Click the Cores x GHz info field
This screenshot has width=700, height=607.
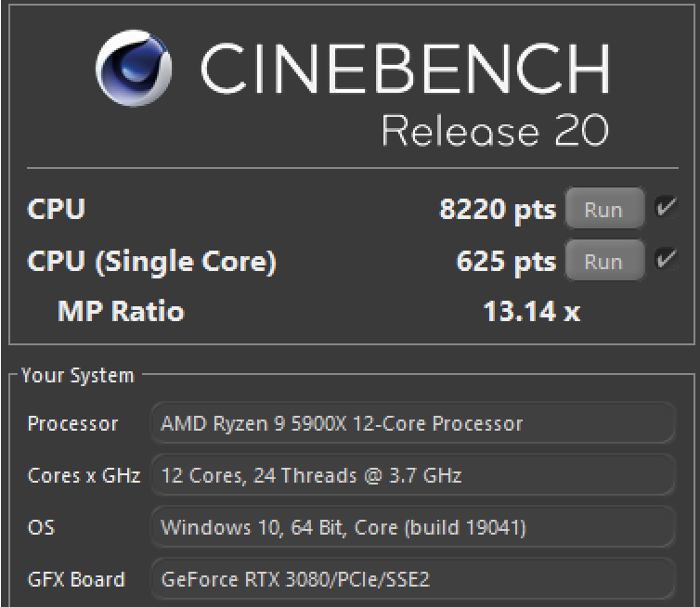(x=413, y=475)
